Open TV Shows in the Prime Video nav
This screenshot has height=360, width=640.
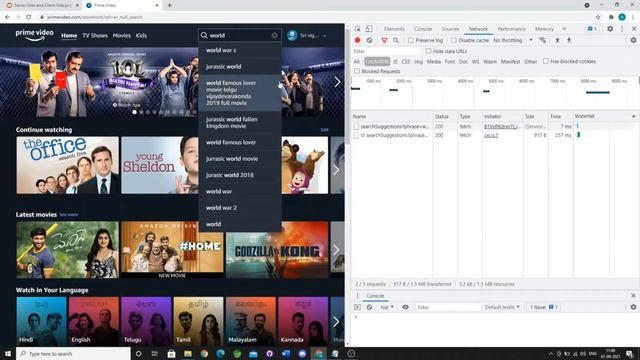[x=95, y=36]
